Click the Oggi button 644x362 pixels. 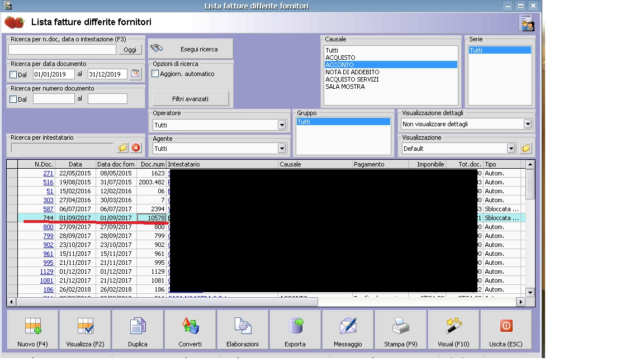click(x=130, y=49)
